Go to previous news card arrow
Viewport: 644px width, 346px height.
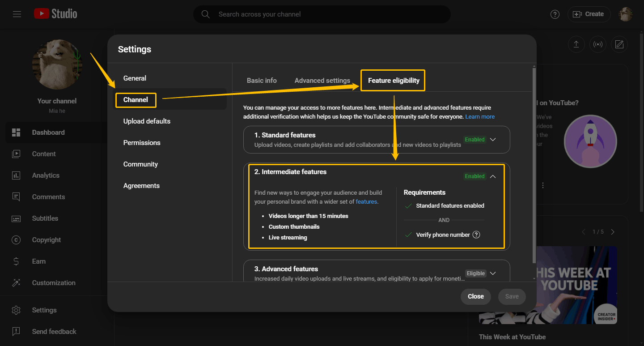click(583, 232)
